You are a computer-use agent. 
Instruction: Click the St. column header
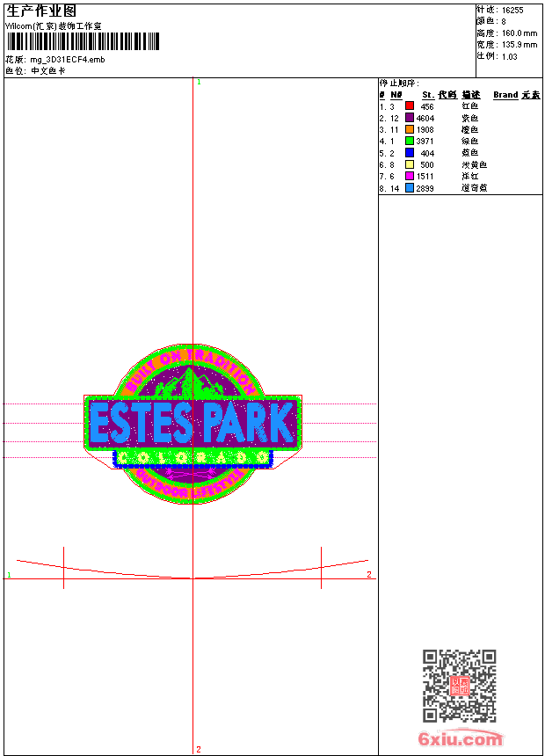[428, 95]
